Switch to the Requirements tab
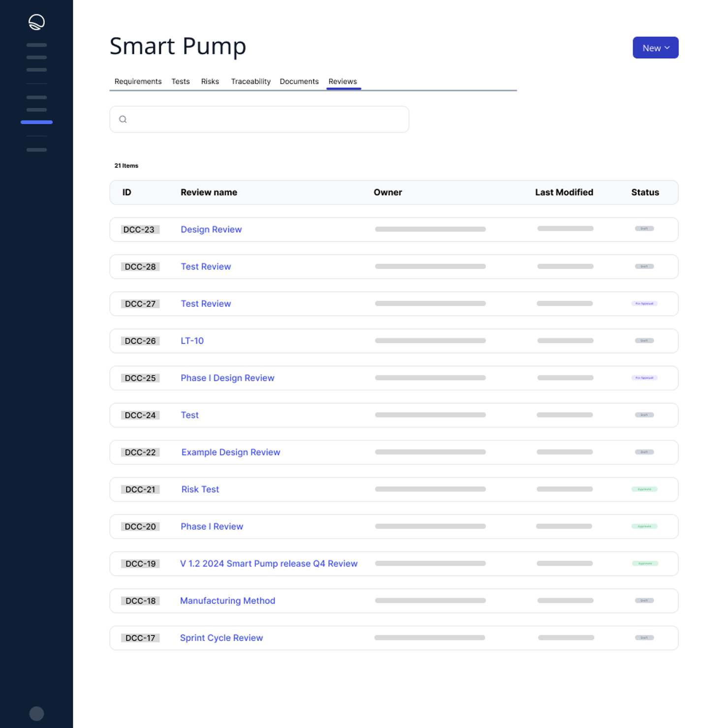728x728 pixels. click(138, 82)
